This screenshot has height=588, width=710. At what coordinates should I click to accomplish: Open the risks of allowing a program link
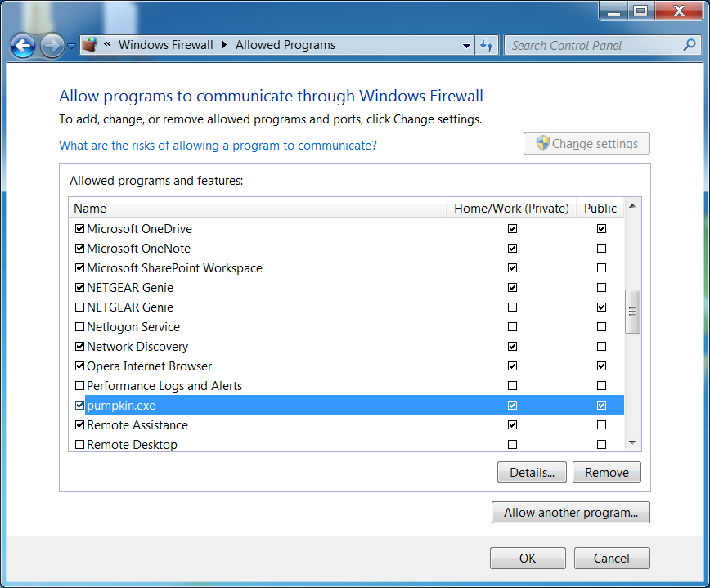pyautogui.click(x=218, y=146)
